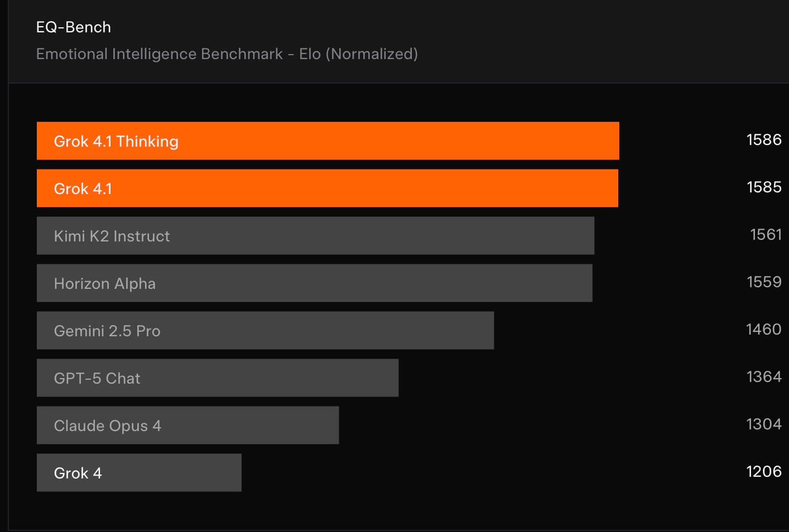Click the Emotional Intelligence Benchmark subtitle

(227, 54)
